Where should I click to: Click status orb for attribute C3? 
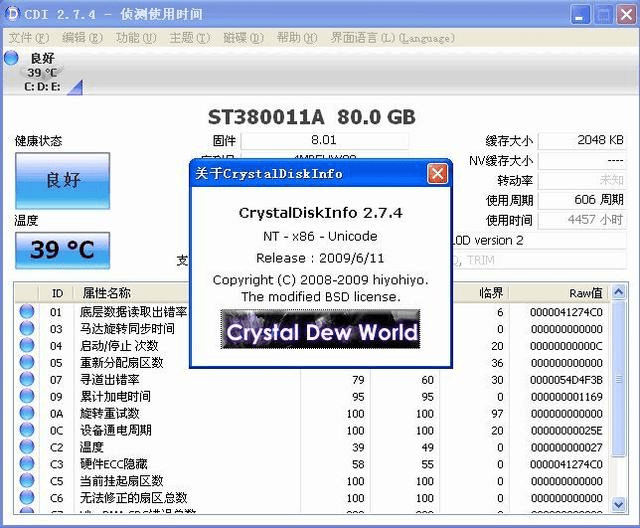(27, 464)
